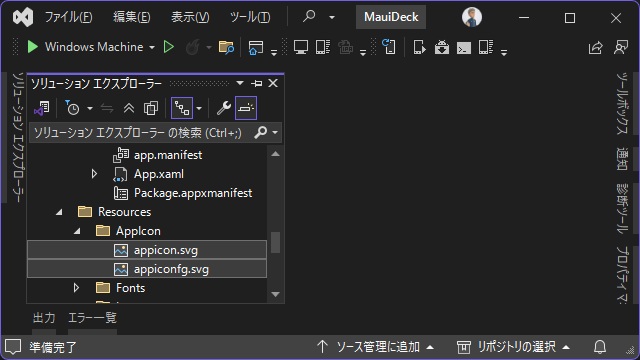Toggle Show All Files icon
This screenshot has width=640, height=360.
(151, 108)
